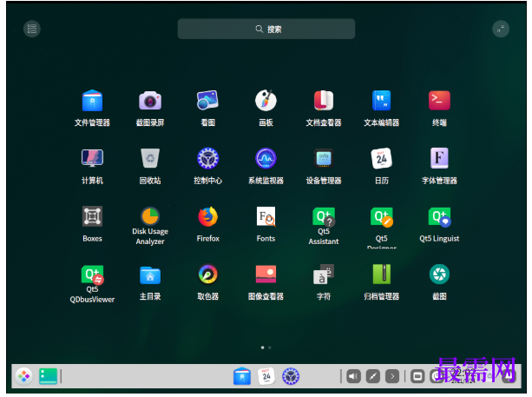
Task: Exit fullscreen launcher mode
Action: [501, 29]
